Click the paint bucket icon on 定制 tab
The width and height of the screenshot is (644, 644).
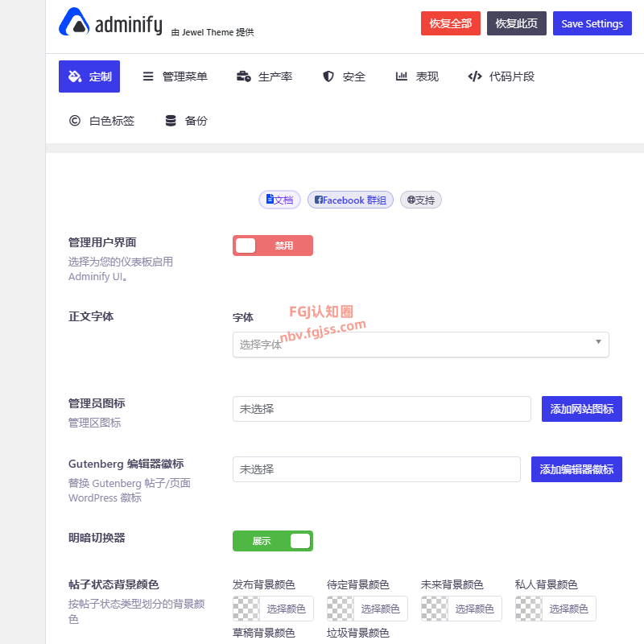75,76
